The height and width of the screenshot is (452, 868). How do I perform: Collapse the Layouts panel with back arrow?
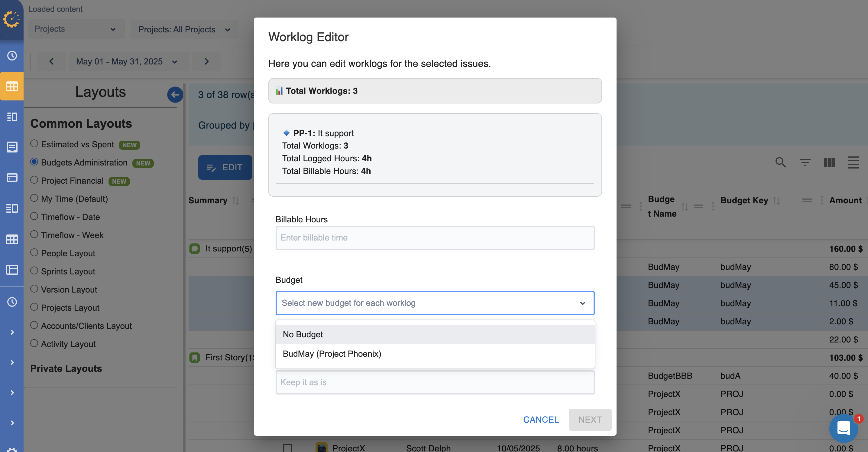175,95
